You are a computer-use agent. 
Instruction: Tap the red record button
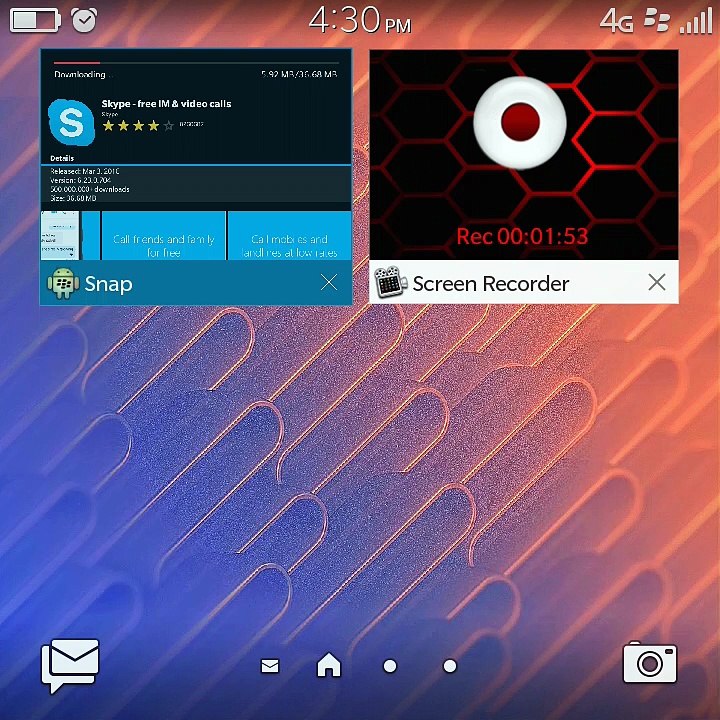(x=520, y=121)
